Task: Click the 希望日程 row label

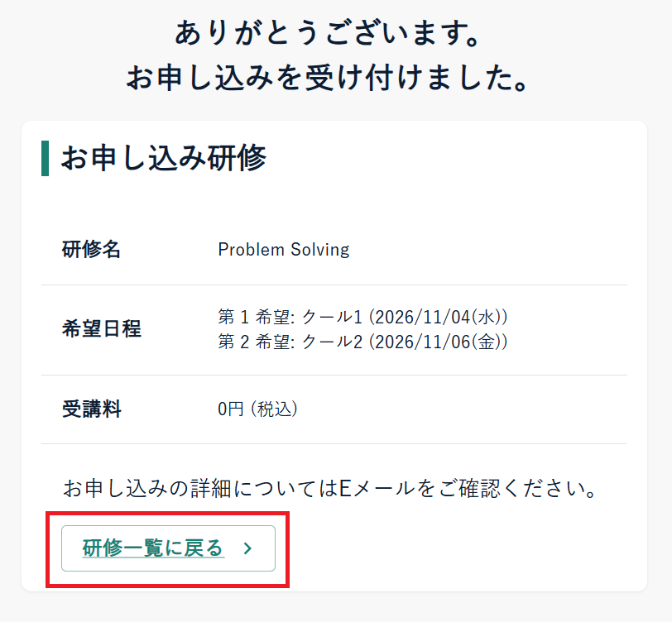Action: pyautogui.click(x=102, y=329)
